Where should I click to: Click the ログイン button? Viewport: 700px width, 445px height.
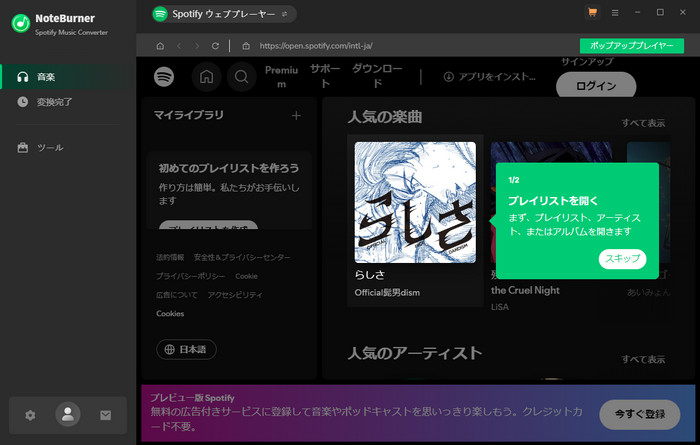point(596,86)
